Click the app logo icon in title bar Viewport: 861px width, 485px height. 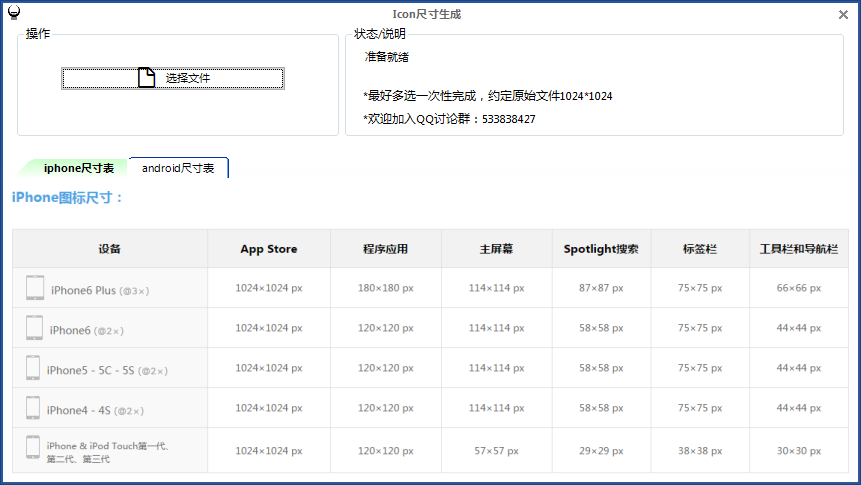14,12
